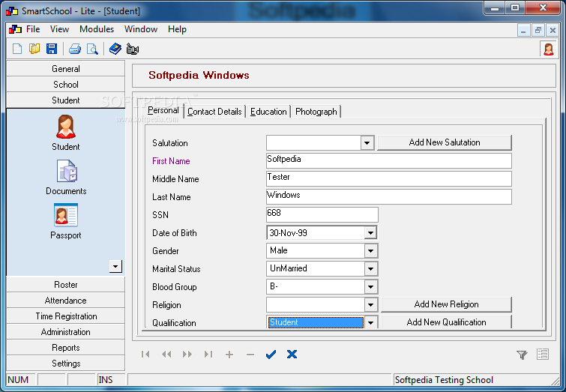Add a new record with plus icon
566x392 pixels.
coord(229,355)
